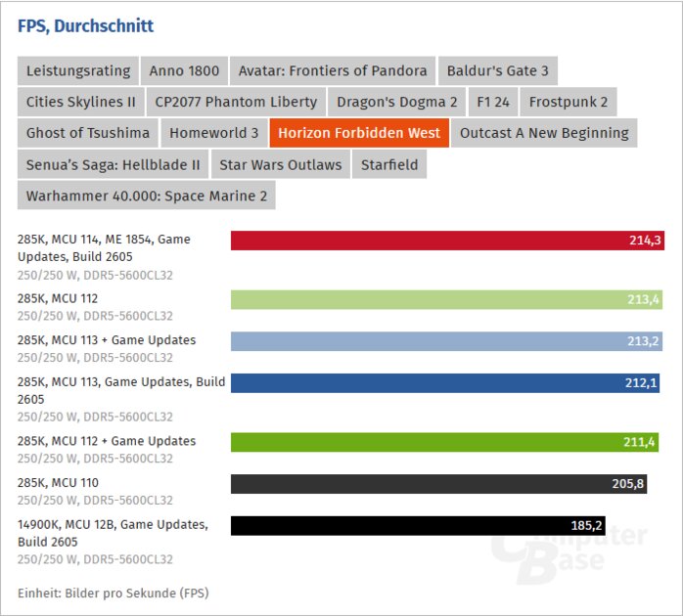Select the Homeworld 3 tab

(x=214, y=133)
